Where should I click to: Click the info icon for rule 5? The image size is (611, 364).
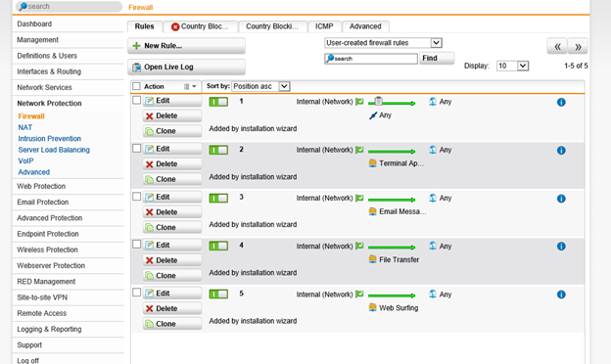pyautogui.click(x=561, y=295)
